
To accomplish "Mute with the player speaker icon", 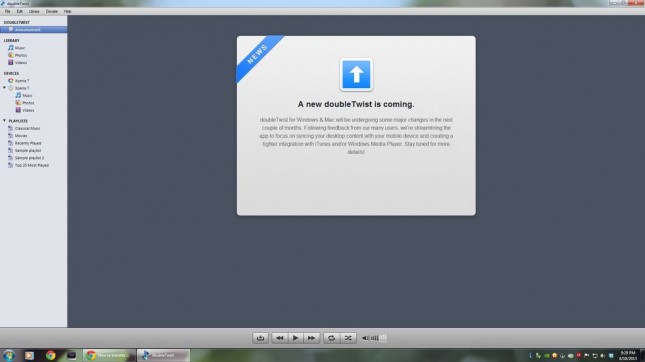I will pos(365,338).
